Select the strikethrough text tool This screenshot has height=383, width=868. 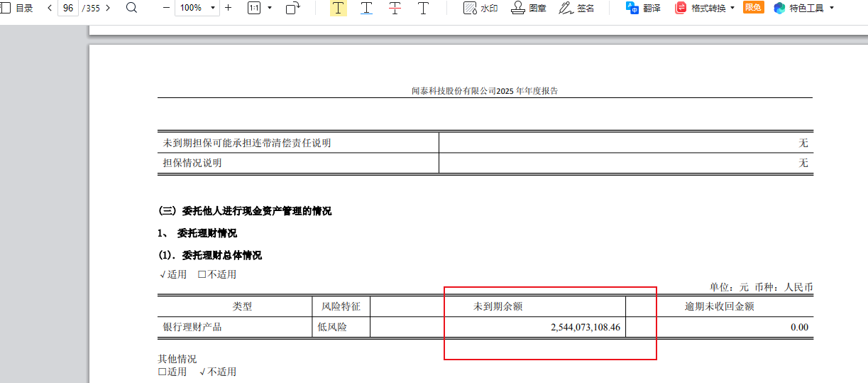[x=395, y=9]
